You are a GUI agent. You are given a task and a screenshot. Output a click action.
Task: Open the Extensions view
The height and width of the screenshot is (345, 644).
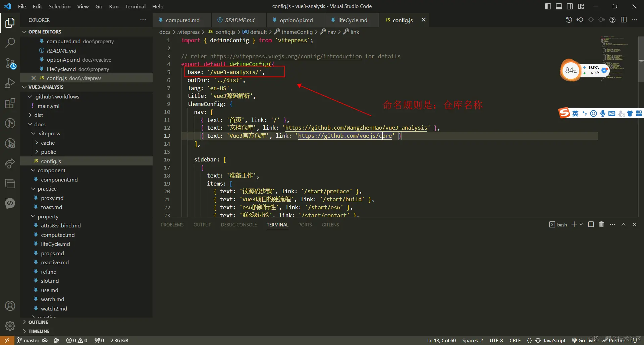[10, 103]
